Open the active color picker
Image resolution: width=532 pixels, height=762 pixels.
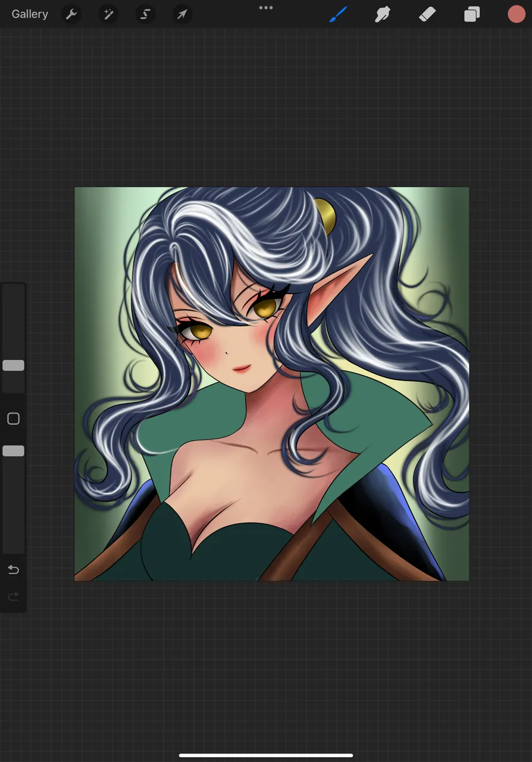click(517, 14)
